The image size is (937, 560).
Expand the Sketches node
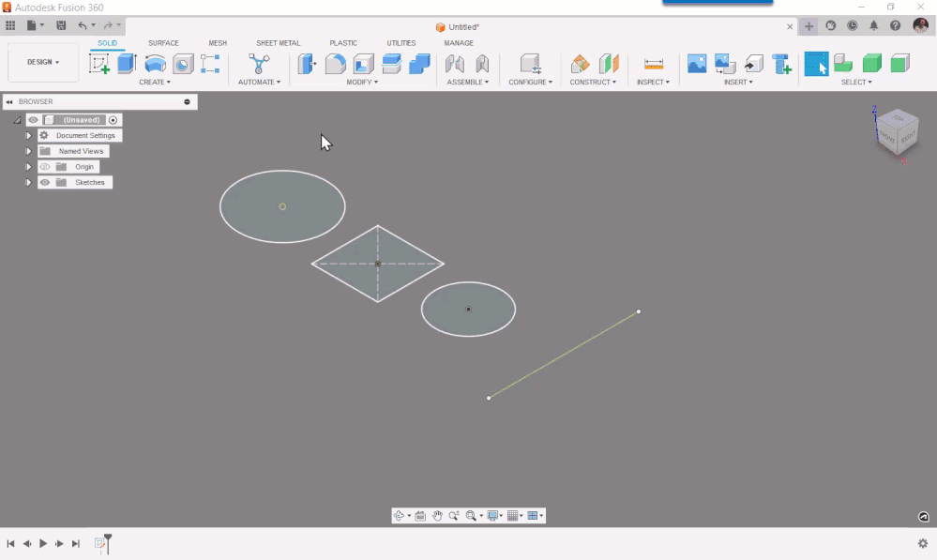(x=28, y=182)
